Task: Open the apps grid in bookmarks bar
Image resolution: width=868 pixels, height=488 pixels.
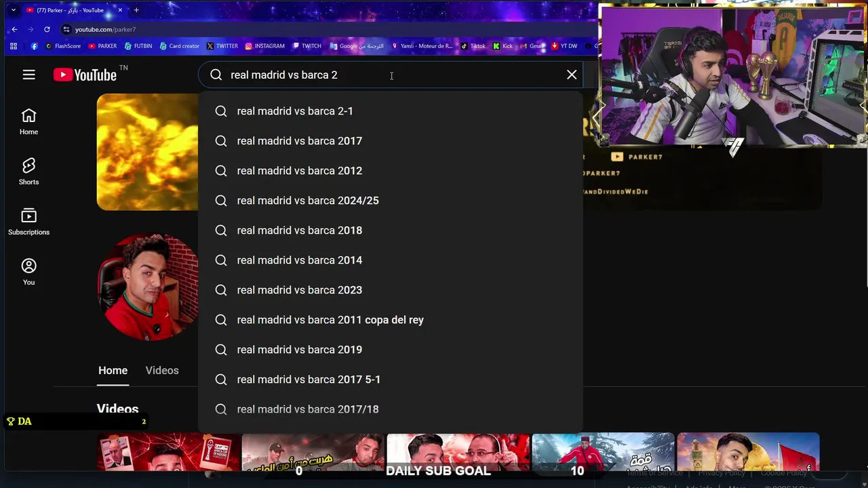Action: [14, 46]
